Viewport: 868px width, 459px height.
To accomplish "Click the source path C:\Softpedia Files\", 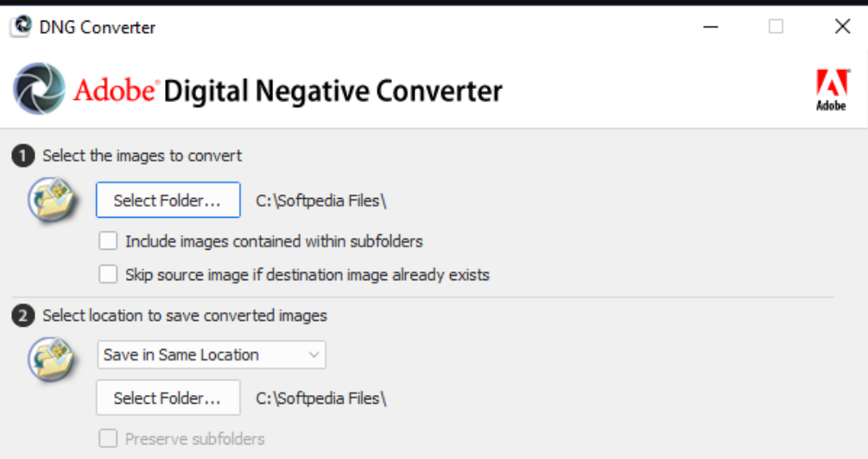I will pyautogui.click(x=321, y=201).
